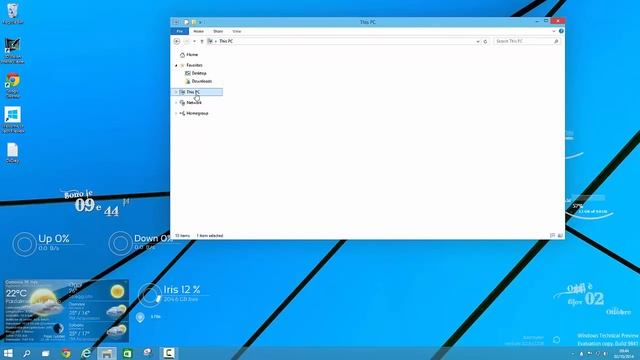Open the Explorer Help icon
This screenshot has width=640, height=360.
coord(561,31)
